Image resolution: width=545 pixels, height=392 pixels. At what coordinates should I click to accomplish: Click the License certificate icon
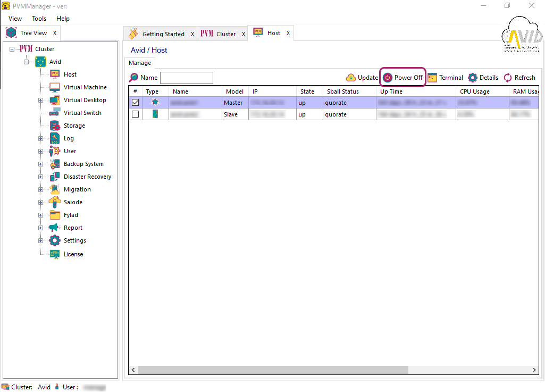[x=55, y=254]
